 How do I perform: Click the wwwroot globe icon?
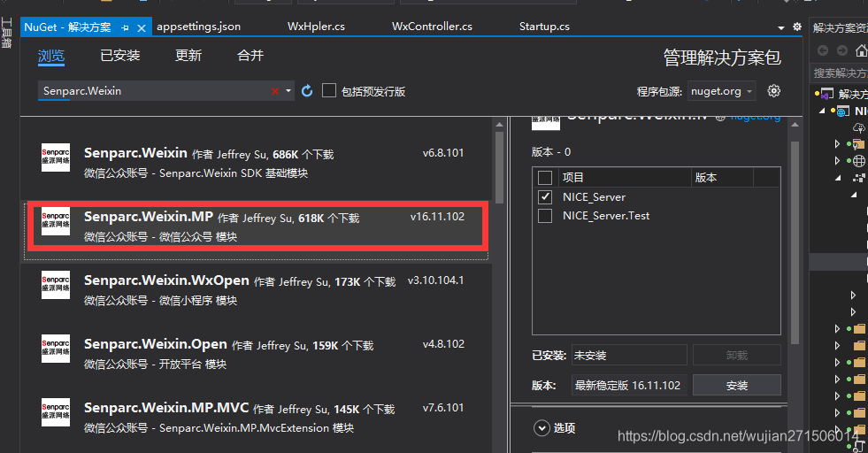[858, 161]
